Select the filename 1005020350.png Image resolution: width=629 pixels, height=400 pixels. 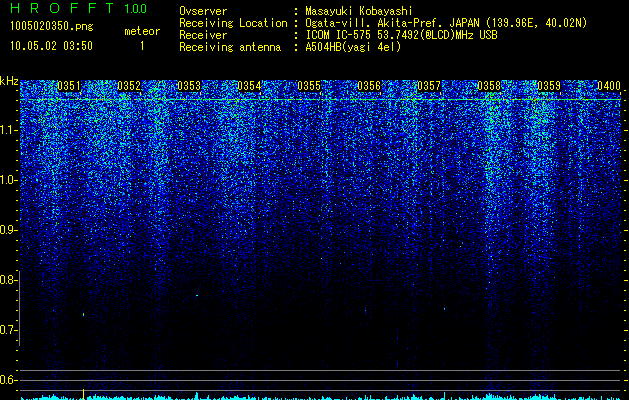click(52, 26)
